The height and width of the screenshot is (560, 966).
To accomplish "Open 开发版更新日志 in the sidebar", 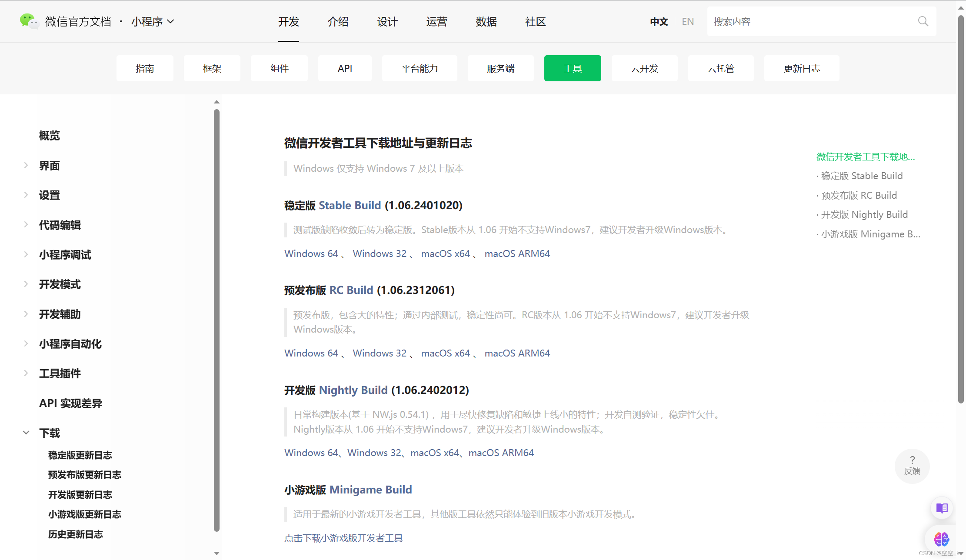I will point(80,495).
